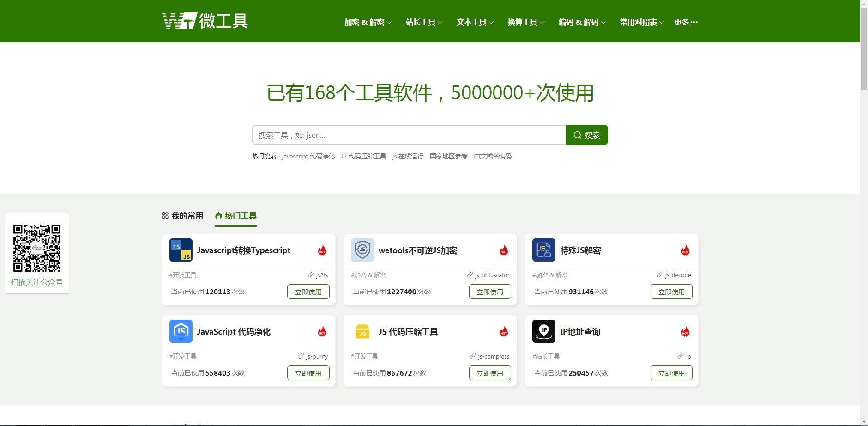This screenshot has height=426, width=868.
Task: Click hot search link 中文域名编码
Action: [x=493, y=156]
